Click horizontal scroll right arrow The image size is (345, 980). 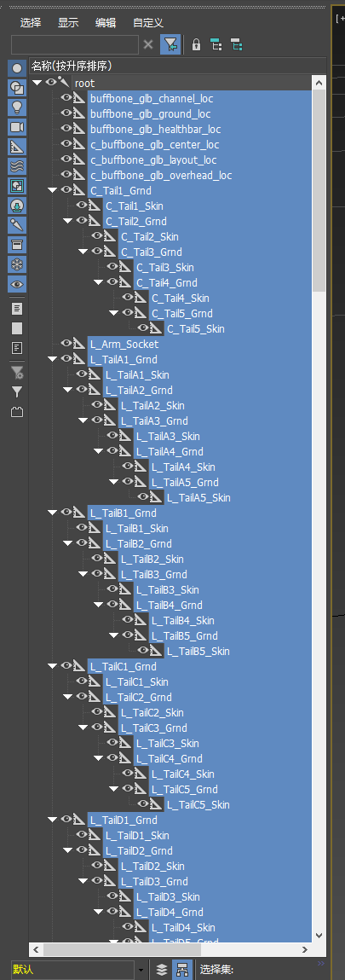coord(305,950)
